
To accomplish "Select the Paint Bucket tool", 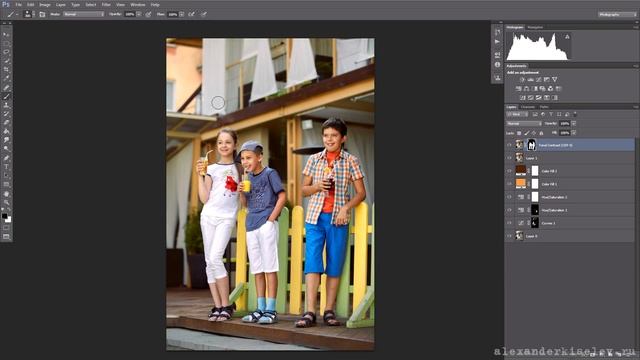I will (x=6, y=131).
